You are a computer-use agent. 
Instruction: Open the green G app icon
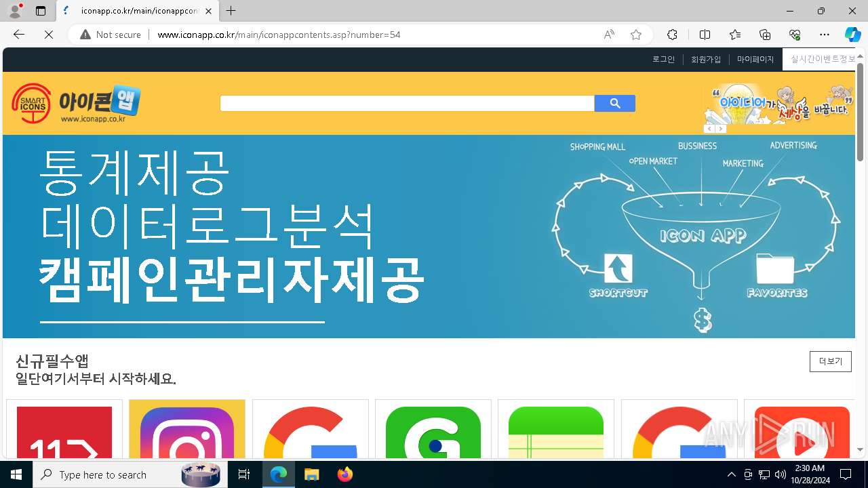click(x=433, y=432)
